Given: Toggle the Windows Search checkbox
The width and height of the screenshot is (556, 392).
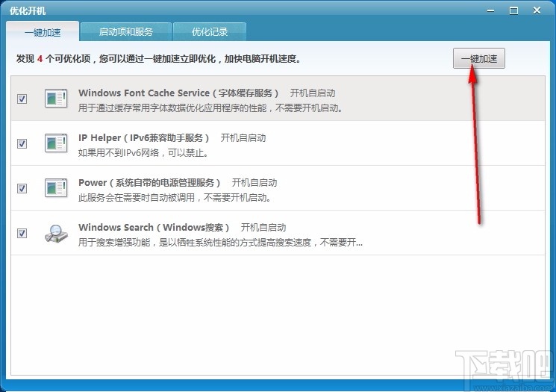Looking at the screenshot, I should 22,233.
